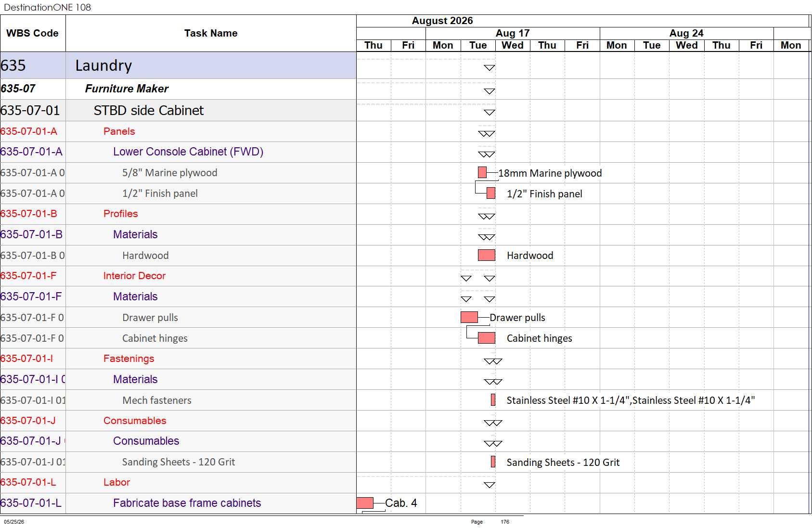Select the 18mm Marine plywood task bar
The width and height of the screenshot is (812, 528).
pyautogui.click(x=482, y=172)
